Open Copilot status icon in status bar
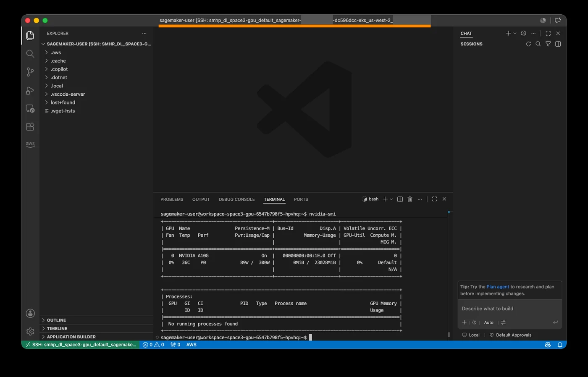Screen dimensions: 588x377 pos(548,345)
